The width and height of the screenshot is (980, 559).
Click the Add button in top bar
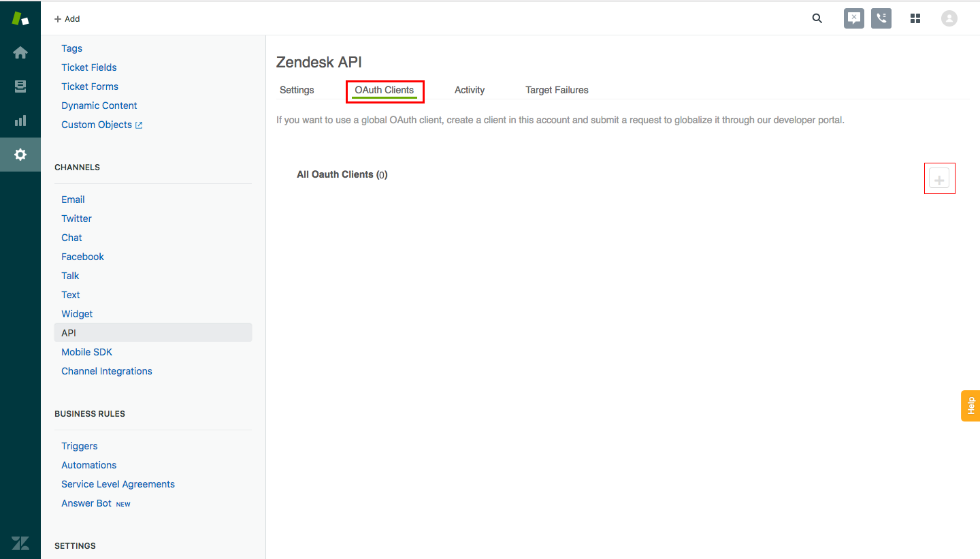(x=67, y=19)
